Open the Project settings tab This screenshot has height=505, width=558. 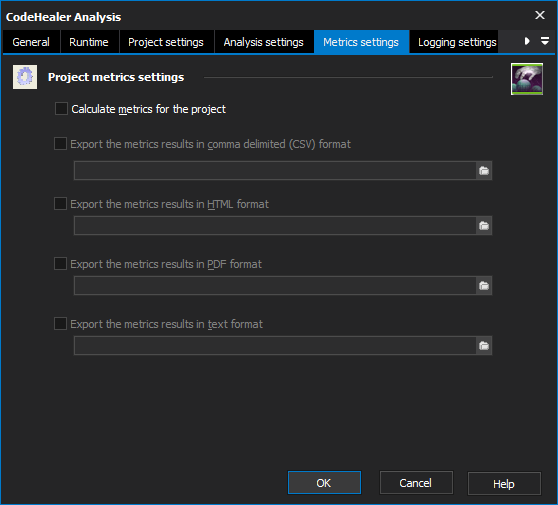(x=166, y=42)
